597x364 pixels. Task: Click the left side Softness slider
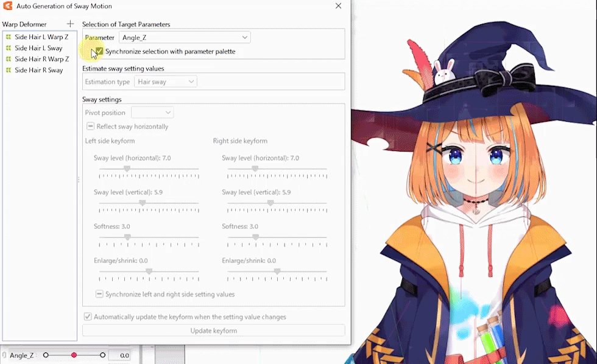tap(127, 237)
